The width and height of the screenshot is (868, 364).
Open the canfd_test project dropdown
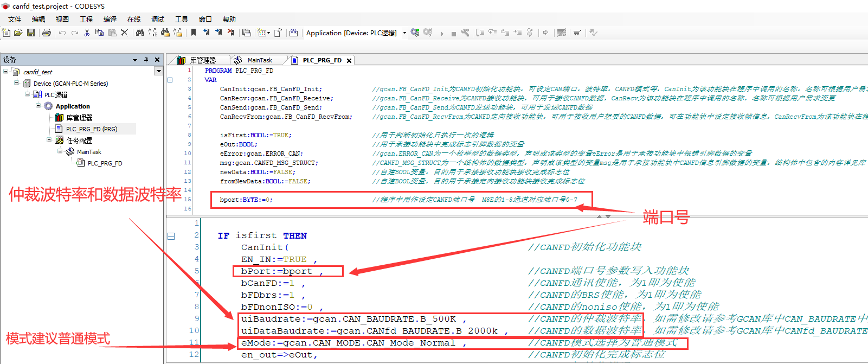[x=158, y=71]
